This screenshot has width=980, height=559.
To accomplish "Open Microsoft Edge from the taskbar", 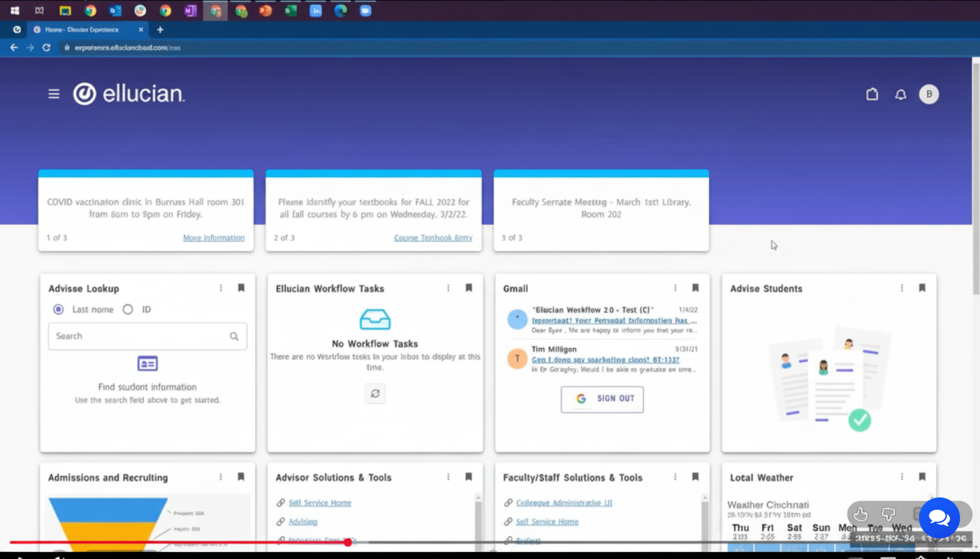I will pos(341,11).
